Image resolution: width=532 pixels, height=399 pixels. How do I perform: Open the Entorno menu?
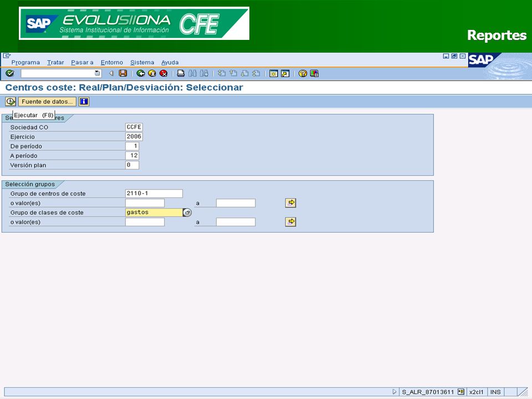pos(111,63)
